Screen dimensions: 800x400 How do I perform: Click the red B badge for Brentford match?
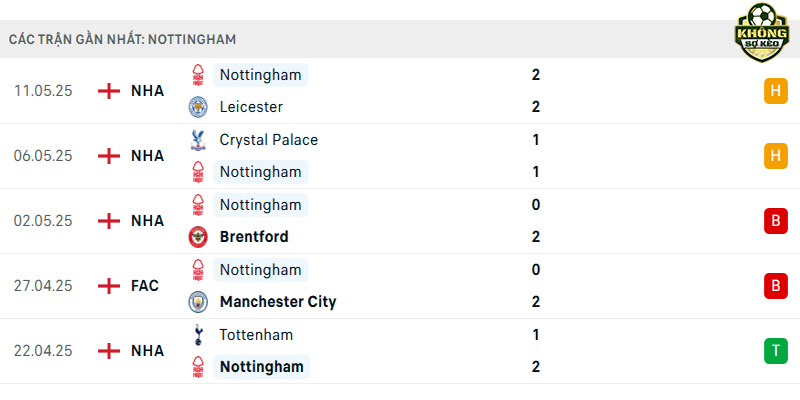776,221
